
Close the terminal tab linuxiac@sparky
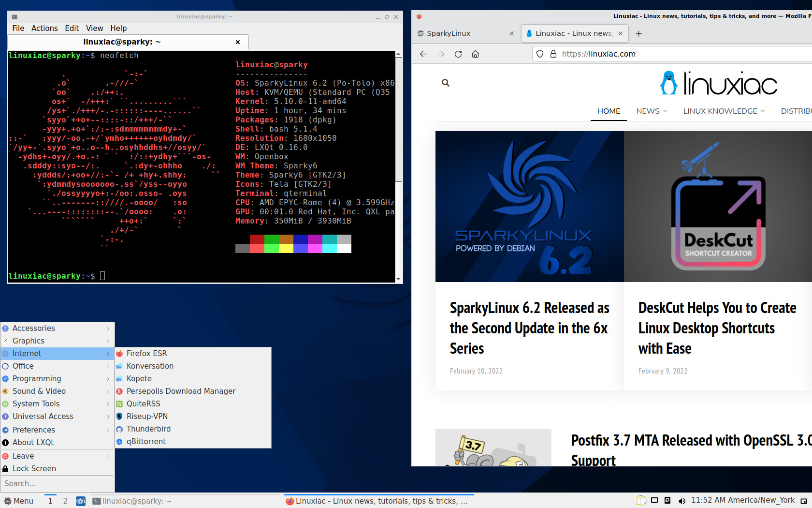click(238, 42)
